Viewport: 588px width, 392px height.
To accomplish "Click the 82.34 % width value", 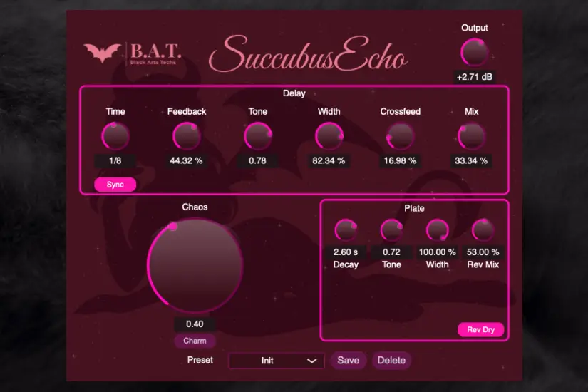I will pyautogui.click(x=329, y=160).
